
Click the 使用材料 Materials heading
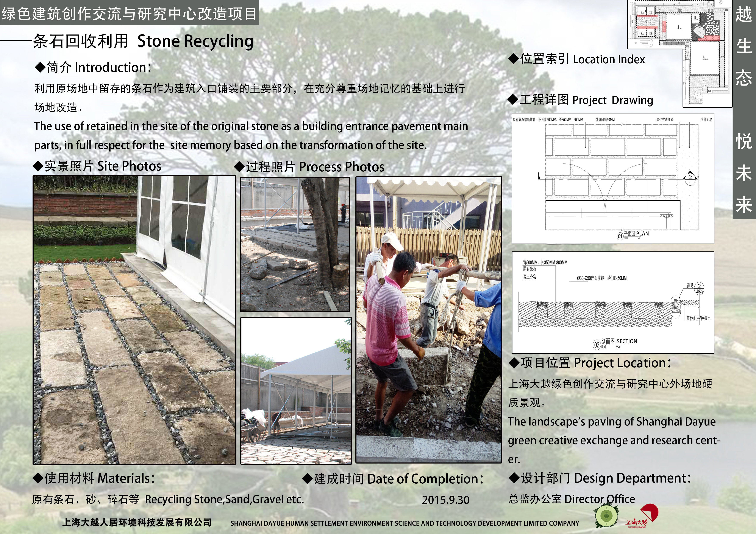tap(94, 478)
